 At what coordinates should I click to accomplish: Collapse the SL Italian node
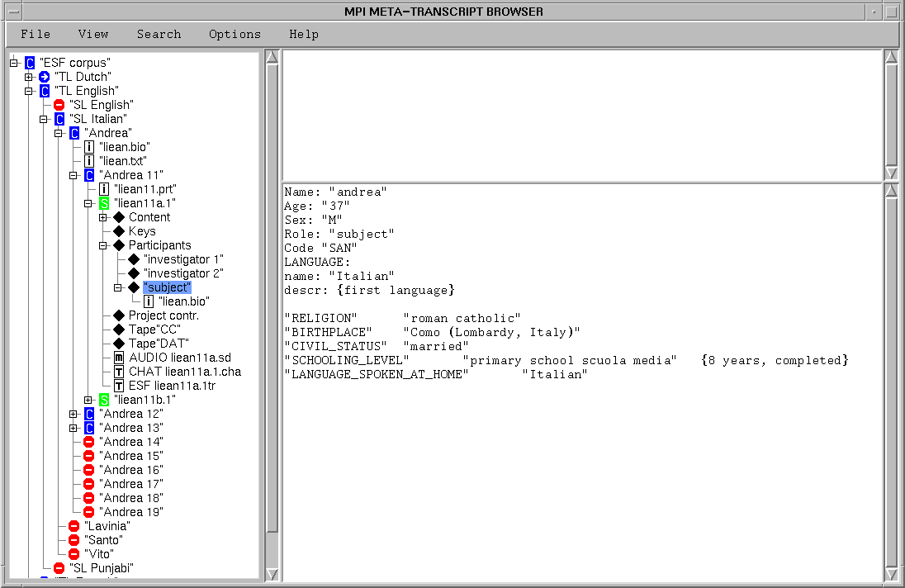[44, 119]
